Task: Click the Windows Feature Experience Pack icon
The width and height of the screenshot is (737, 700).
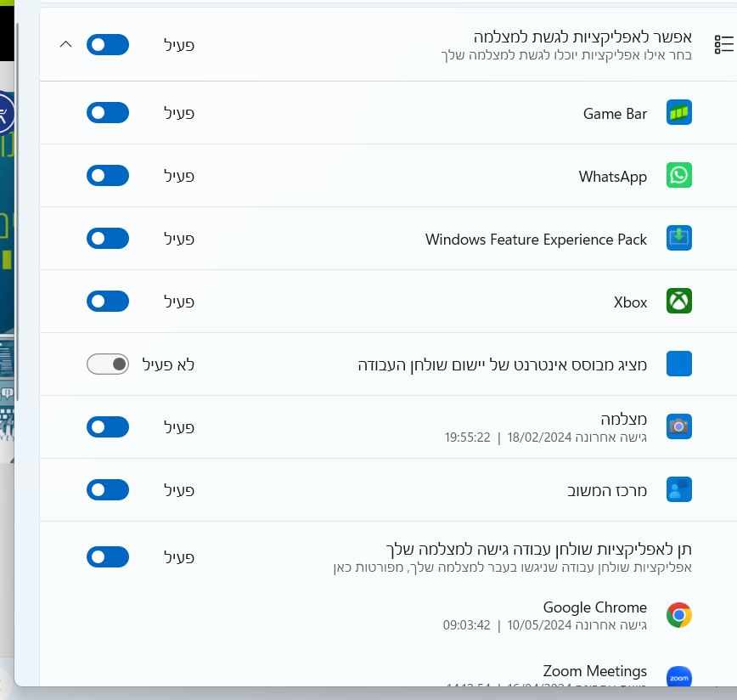Action: coord(678,238)
